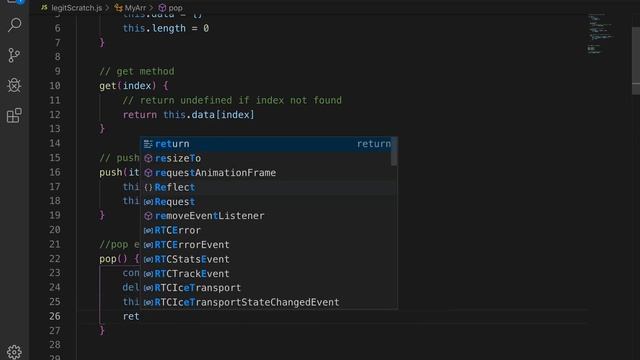
Task: Open the Extensions view
Action: [x=14, y=116]
